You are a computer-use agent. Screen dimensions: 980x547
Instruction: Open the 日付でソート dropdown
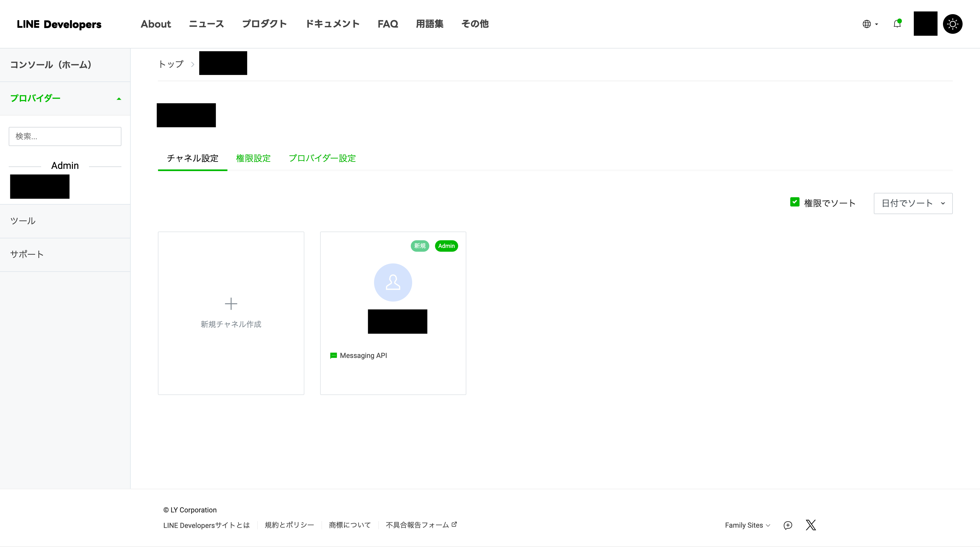point(913,203)
